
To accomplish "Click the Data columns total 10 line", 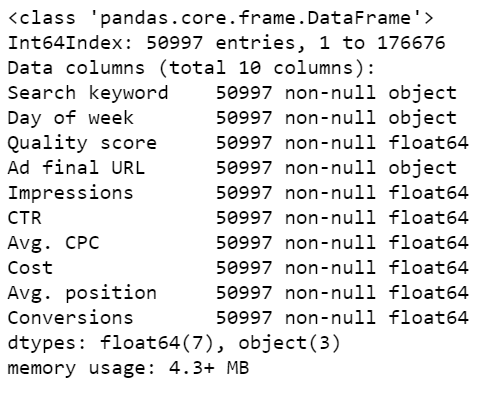I will coord(191,68).
